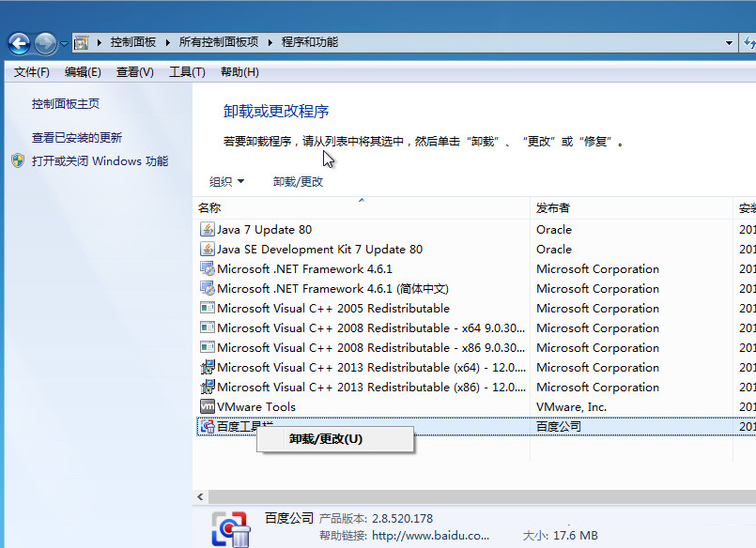This screenshot has width=756, height=548.
Task: Open the 查看(V) menu
Action: (134, 72)
